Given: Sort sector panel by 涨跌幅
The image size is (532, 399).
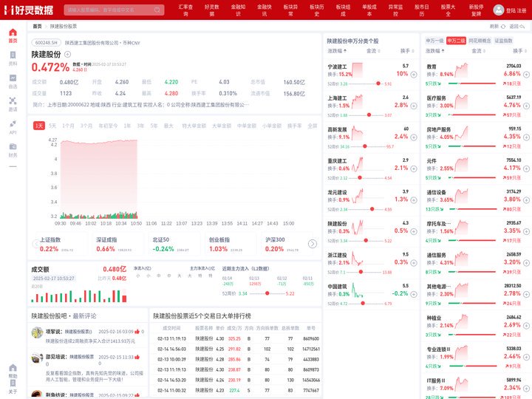Looking at the screenshot, I should [435, 51].
